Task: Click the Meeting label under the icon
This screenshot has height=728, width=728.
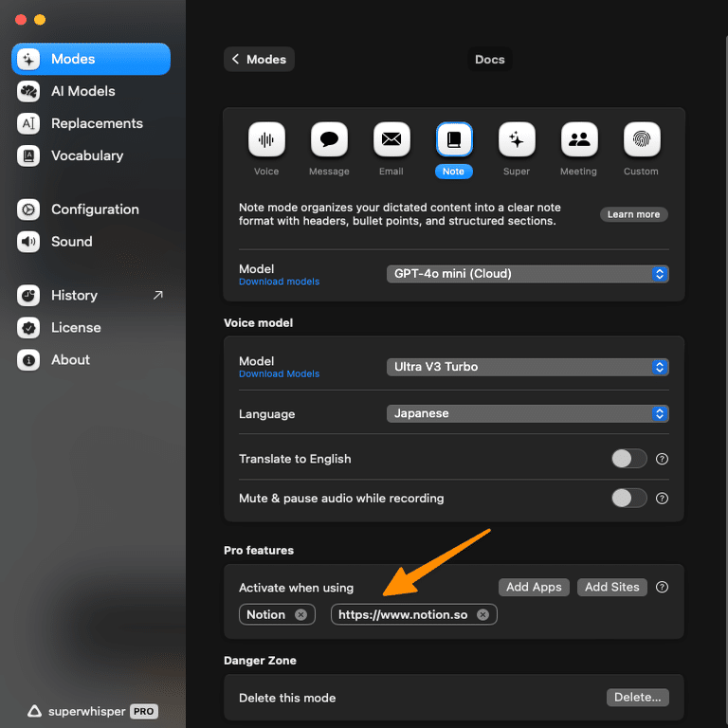Action: [578, 172]
